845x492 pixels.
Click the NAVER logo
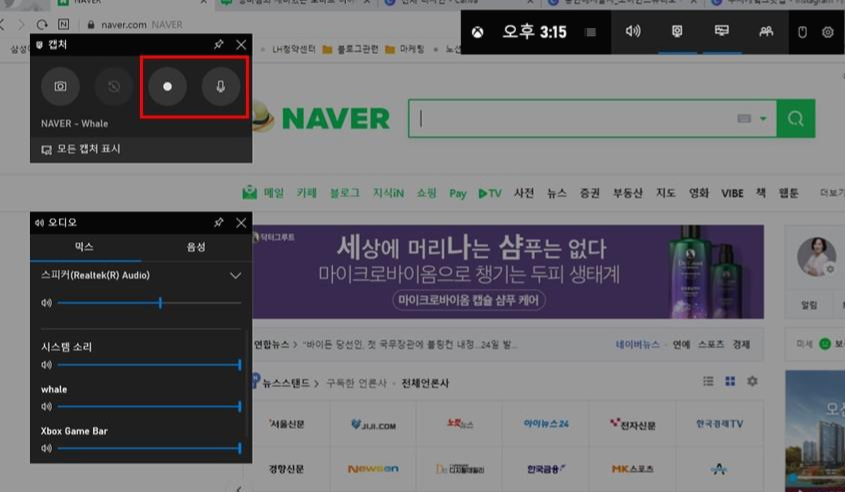point(335,118)
